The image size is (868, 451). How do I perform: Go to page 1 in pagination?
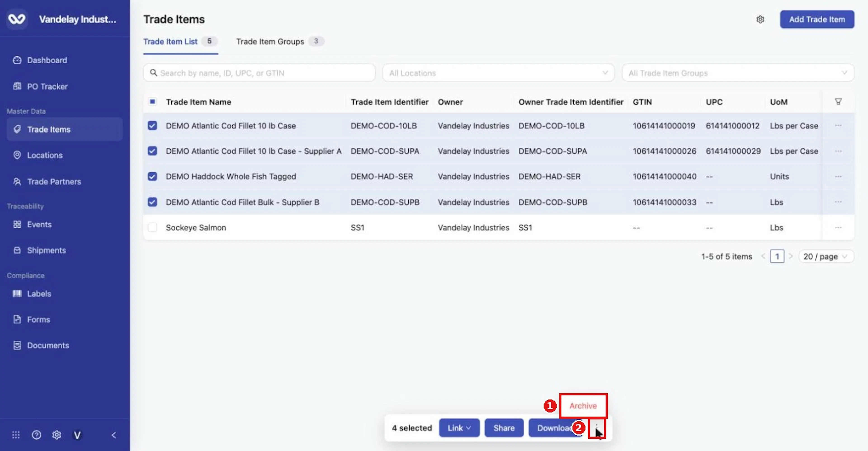coord(777,257)
